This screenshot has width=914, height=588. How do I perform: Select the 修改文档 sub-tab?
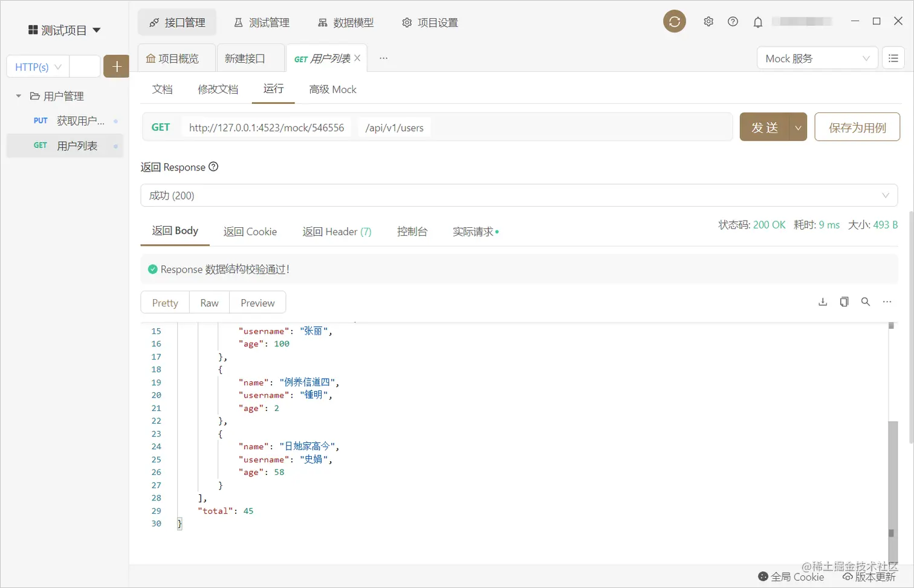point(218,89)
